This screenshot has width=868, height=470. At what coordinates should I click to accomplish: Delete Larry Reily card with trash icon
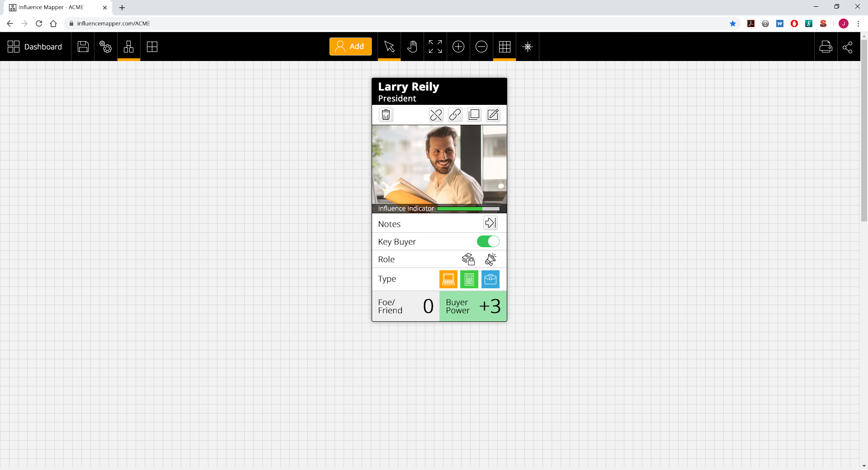(386, 115)
